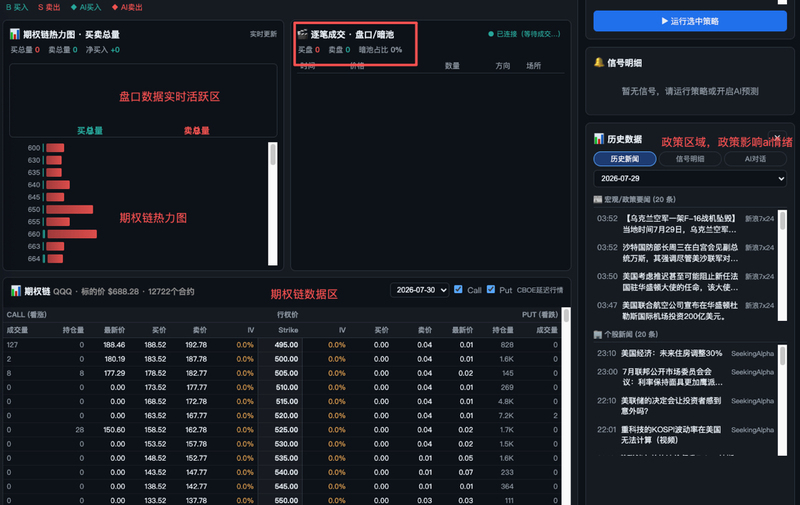The width and height of the screenshot is (800, 505).
Task: Click the newspaper icon beside 宏观/政策要闻
Action: (597, 199)
